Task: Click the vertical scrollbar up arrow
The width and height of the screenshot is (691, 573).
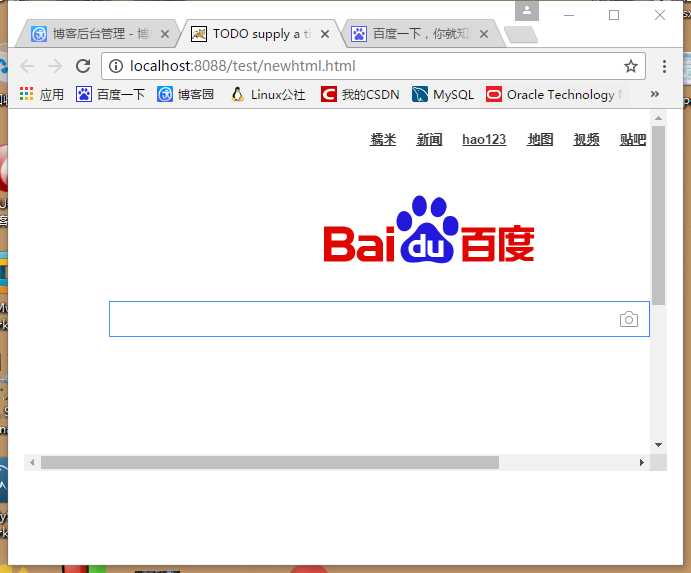Action: [658, 118]
